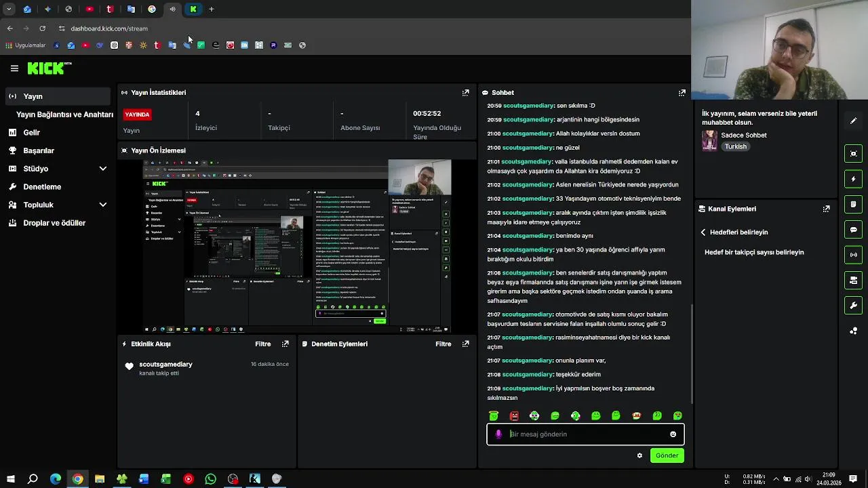Insert the heart-eyes emote at row end
The height and width of the screenshot is (488, 868).
click(x=677, y=416)
